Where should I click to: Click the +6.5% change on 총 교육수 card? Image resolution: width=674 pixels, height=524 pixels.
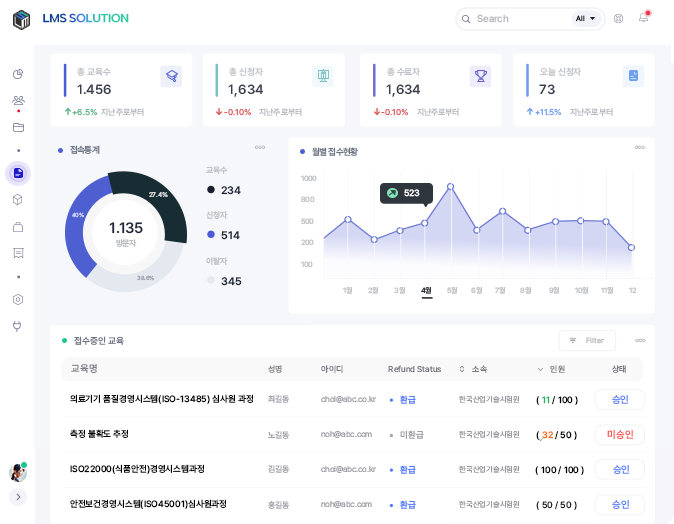pyautogui.click(x=81, y=112)
